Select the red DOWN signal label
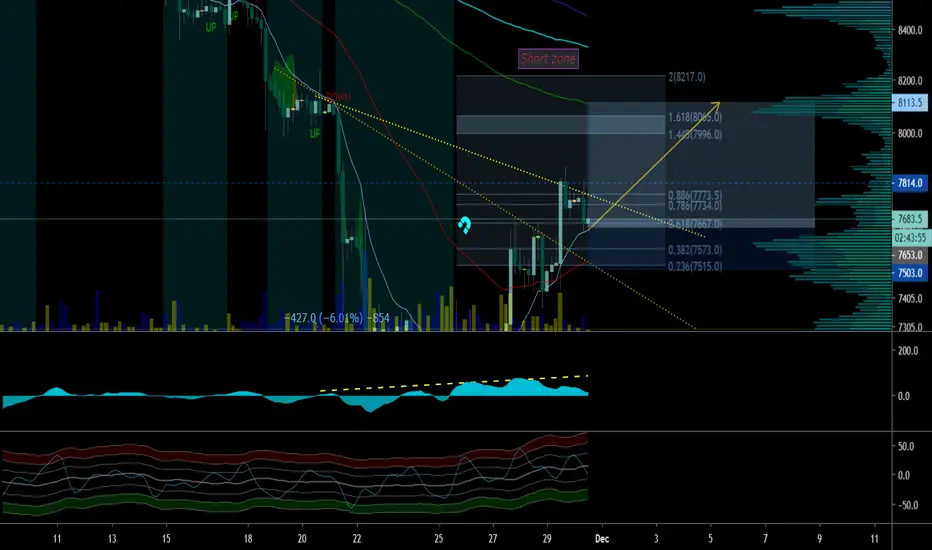This screenshot has height=550, width=932. pos(338,97)
